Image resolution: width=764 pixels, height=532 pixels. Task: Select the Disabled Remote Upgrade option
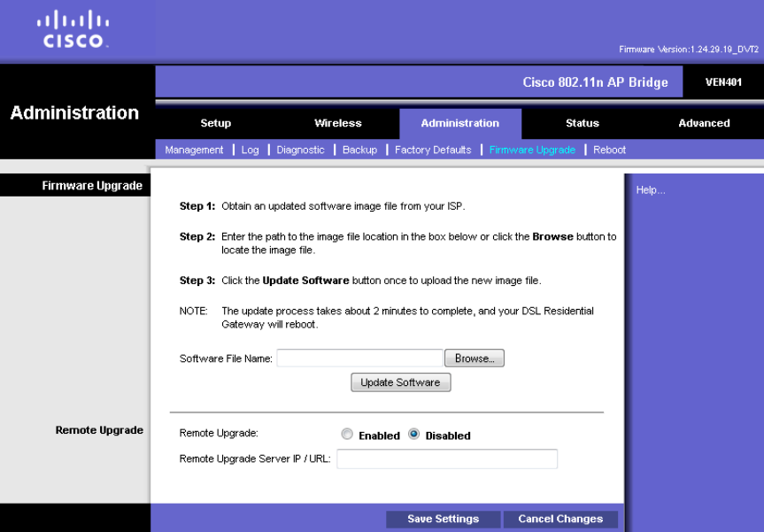coord(413,434)
